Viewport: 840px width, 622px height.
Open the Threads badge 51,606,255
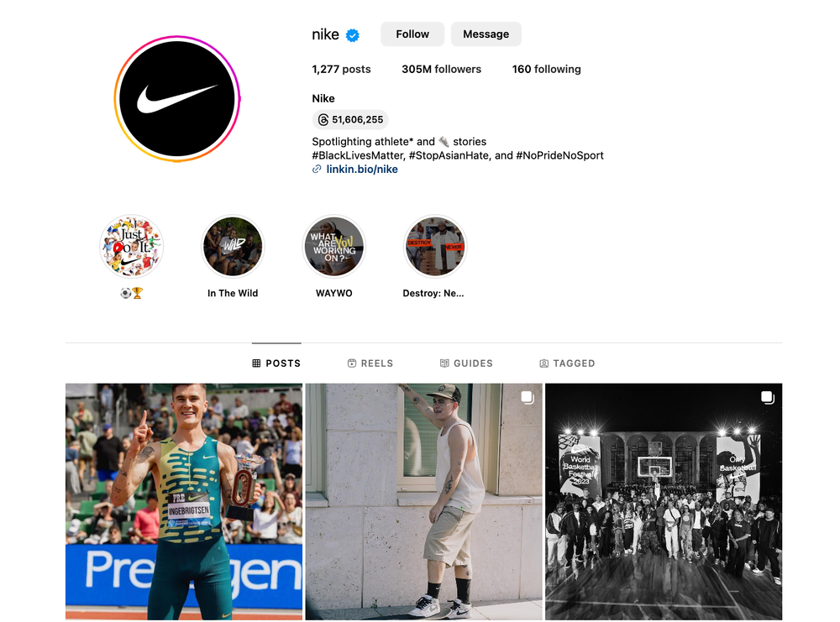350,119
